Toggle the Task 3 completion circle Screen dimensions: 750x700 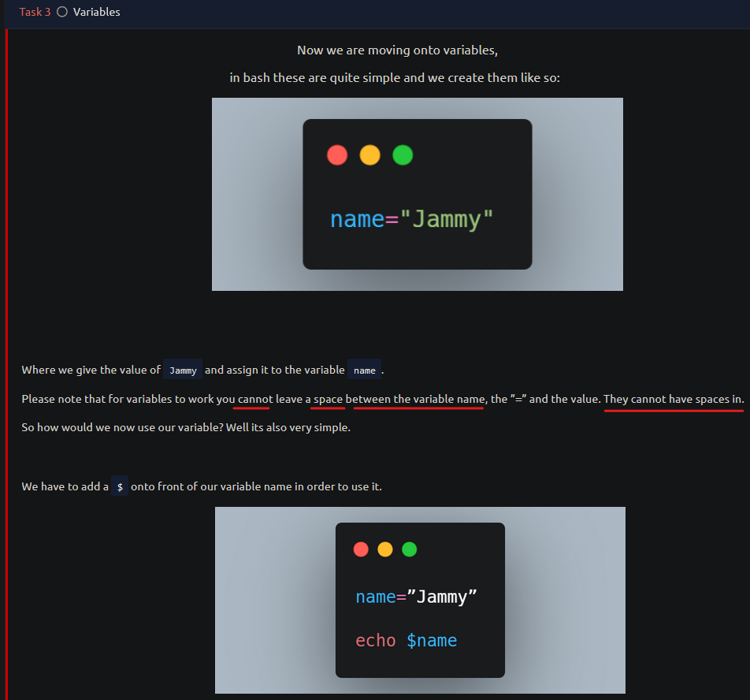tap(62, 12)
